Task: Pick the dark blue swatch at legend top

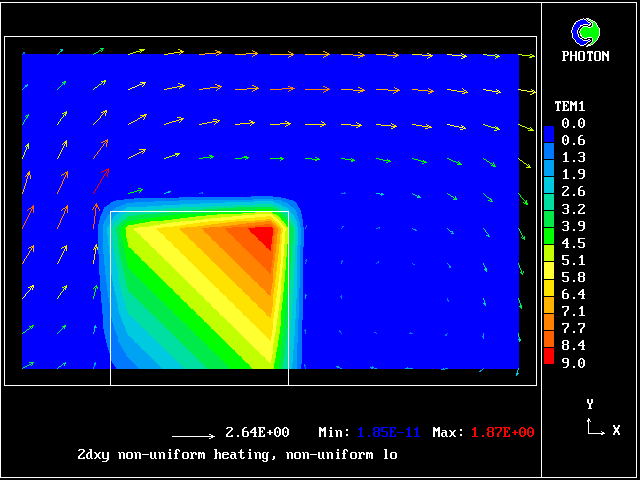Action: point(549,133)
